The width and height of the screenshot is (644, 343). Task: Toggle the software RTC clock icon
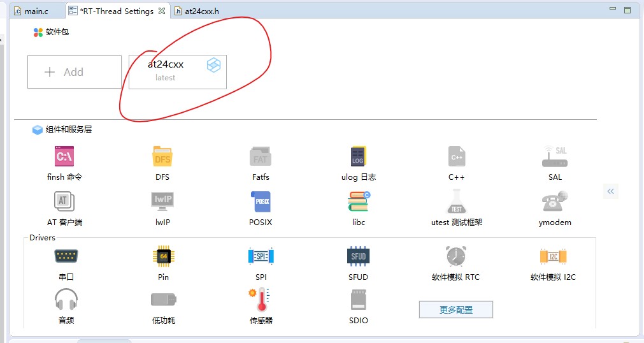[x=456, y=256]
